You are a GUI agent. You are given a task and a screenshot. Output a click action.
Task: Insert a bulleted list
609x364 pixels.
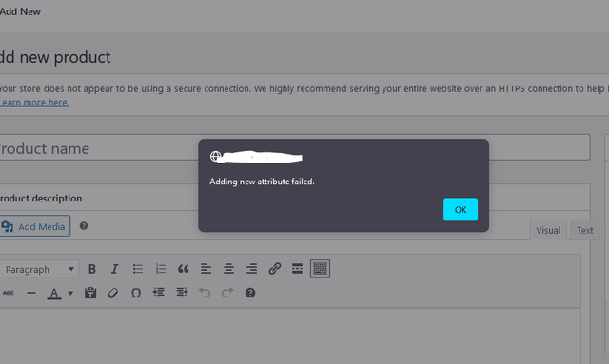[x=137, y=269]
